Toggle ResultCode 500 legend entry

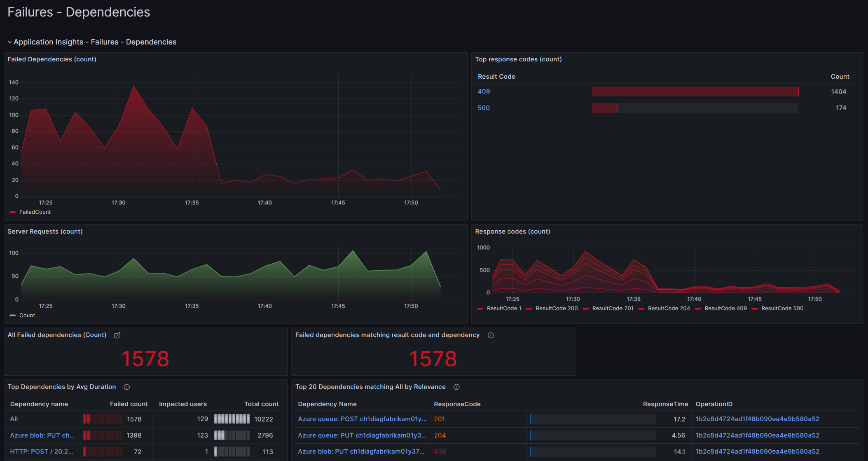[782, 308]
